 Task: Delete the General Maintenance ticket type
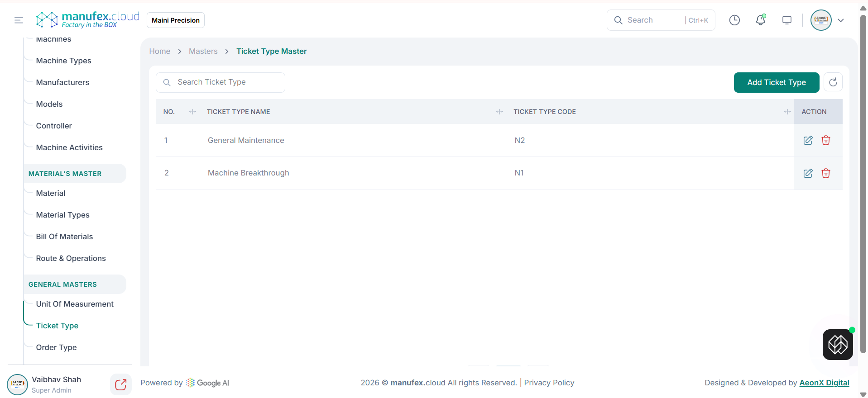point(825,140)
